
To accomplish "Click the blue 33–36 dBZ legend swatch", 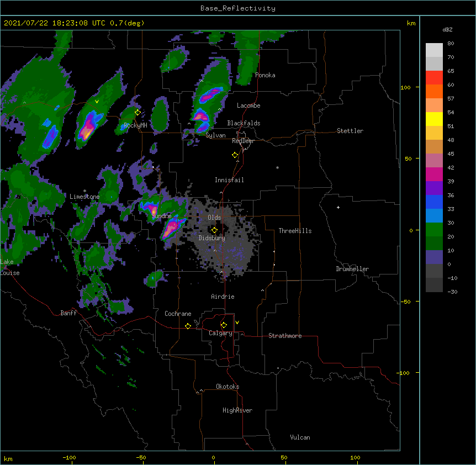I will pyautogui.click(x=434, y=202).
